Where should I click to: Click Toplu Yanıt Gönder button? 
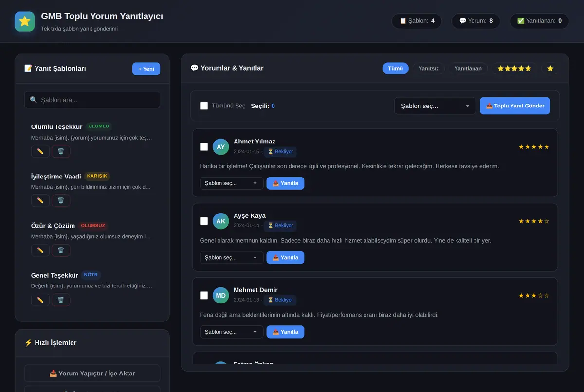click(515, 106)
